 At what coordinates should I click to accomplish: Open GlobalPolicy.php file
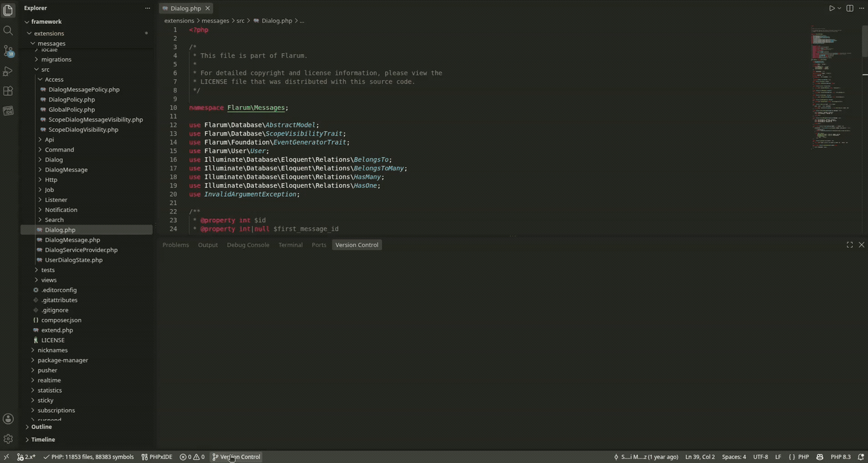tap(86, 110)
